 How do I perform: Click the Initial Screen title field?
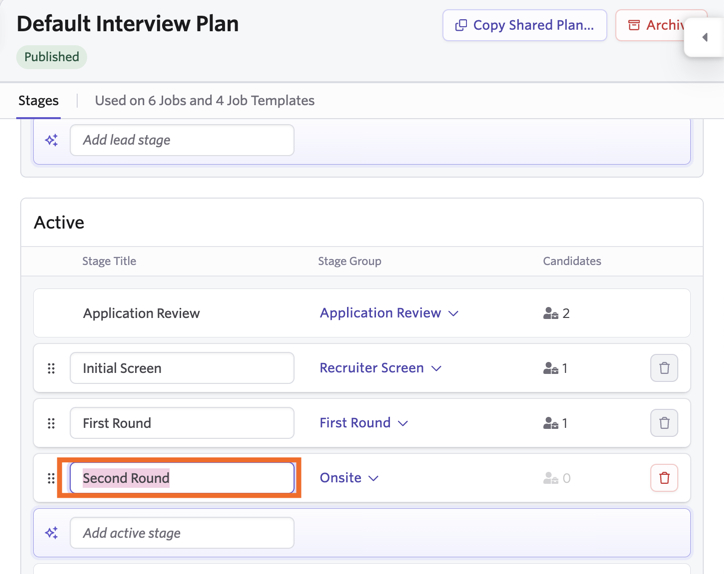click(182, 368)
